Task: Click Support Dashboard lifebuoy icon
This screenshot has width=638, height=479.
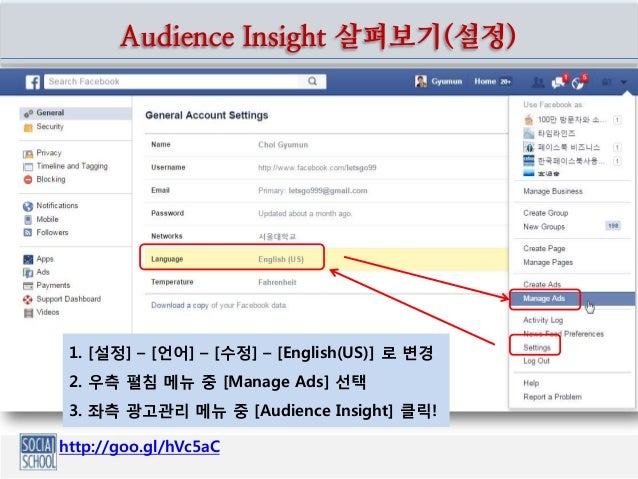Action: 28,300
